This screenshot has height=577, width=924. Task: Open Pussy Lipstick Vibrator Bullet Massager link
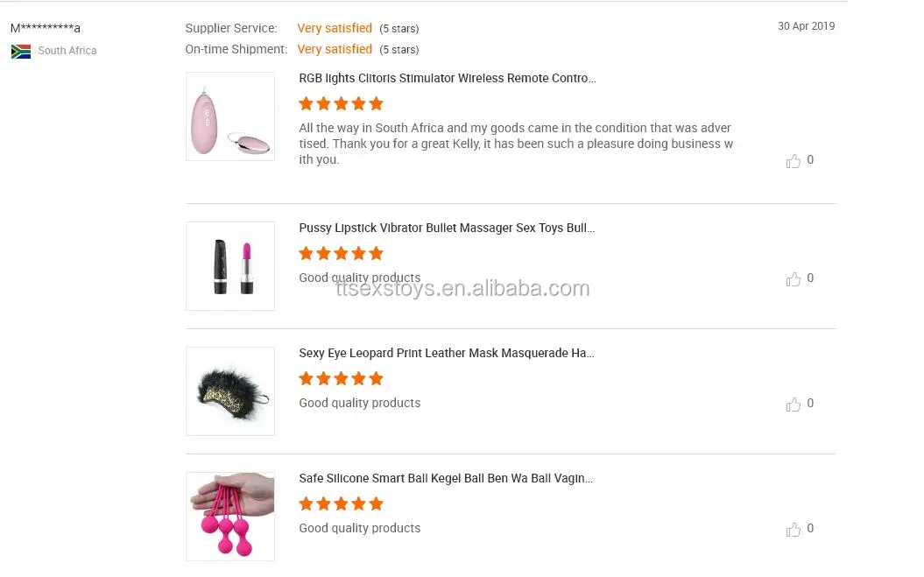point(447,228)
